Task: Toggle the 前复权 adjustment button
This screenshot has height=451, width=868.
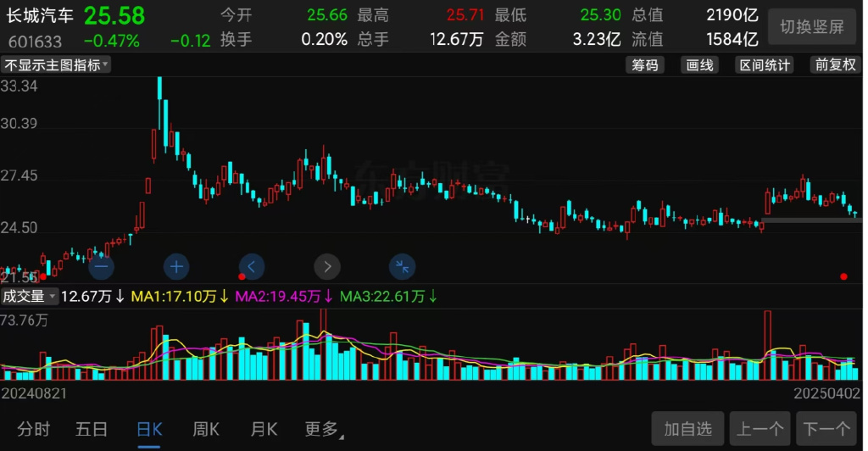Action: click(x=835, y=64)
